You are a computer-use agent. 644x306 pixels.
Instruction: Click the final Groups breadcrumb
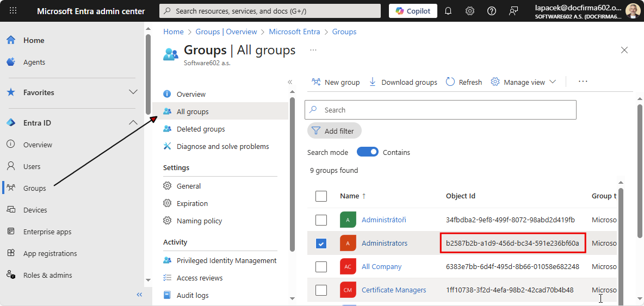(344, 32)
